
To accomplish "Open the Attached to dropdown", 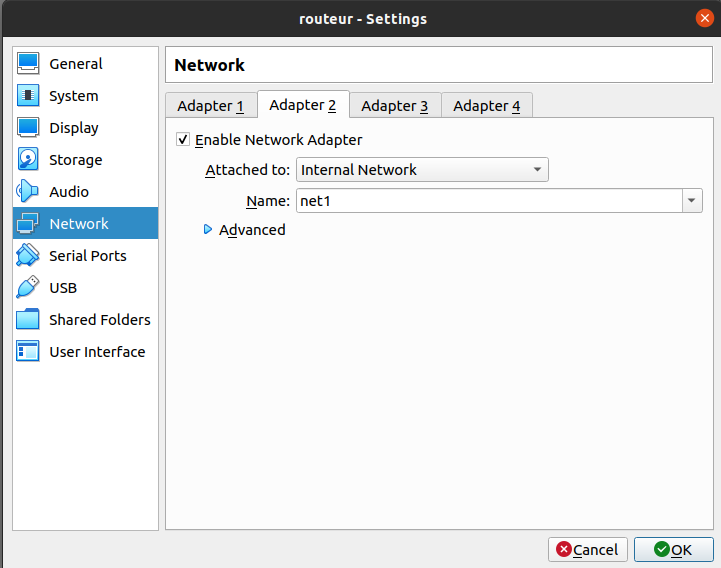I will (421, 170).
